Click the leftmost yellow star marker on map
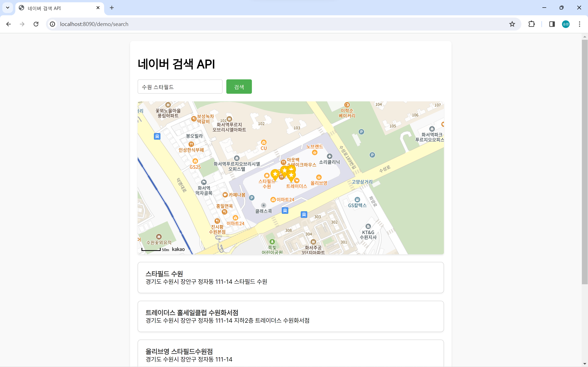The image size is (588, 367). (275, 174)
